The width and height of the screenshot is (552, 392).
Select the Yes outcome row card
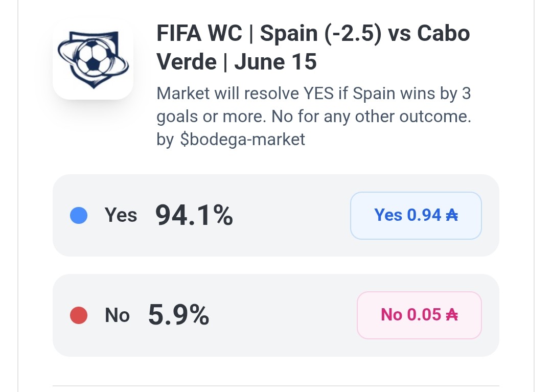275,215
